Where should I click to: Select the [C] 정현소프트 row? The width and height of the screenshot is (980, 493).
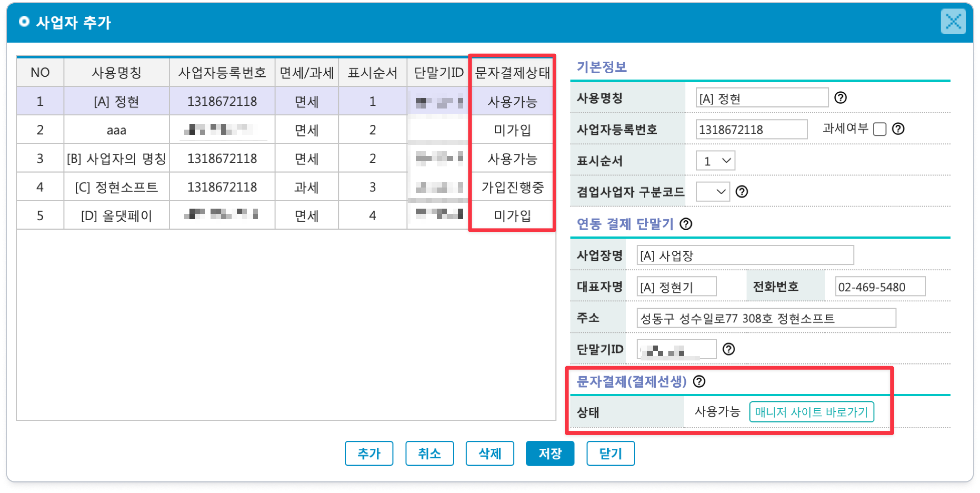click(x=116, y=187)
